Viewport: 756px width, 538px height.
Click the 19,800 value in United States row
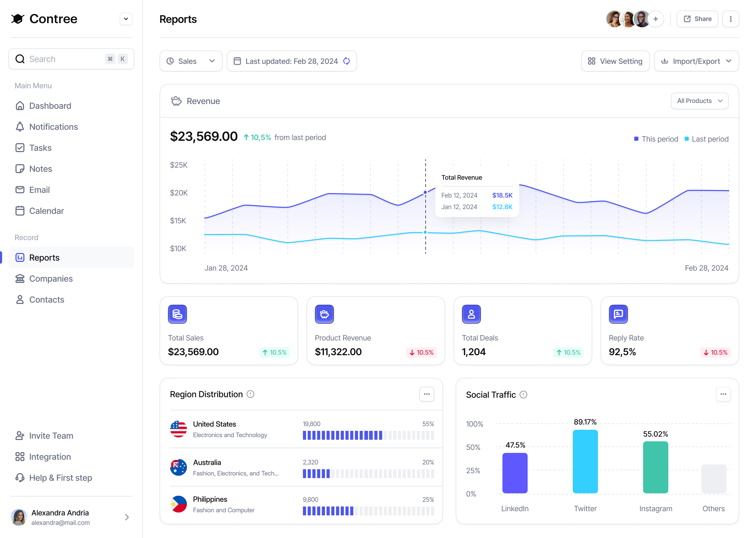click(312, 424)
